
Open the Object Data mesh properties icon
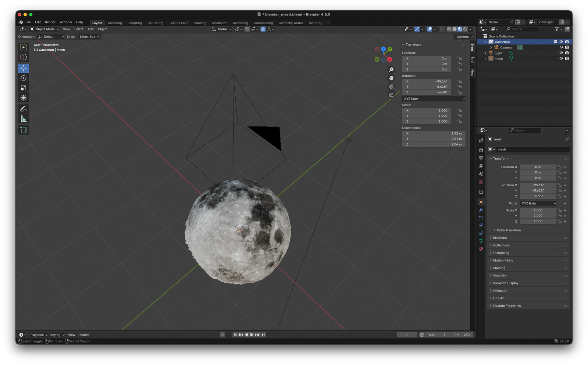tap(481, 241)
